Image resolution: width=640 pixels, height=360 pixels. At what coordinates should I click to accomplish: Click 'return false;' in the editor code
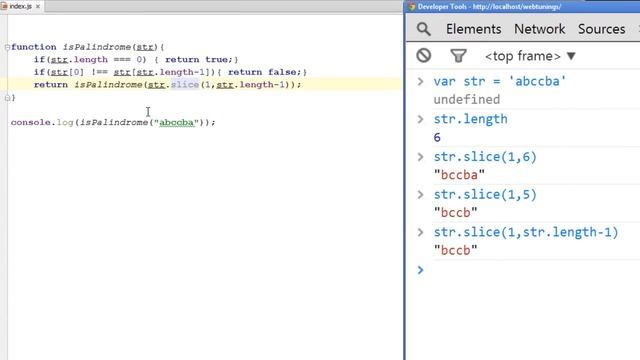264,72
